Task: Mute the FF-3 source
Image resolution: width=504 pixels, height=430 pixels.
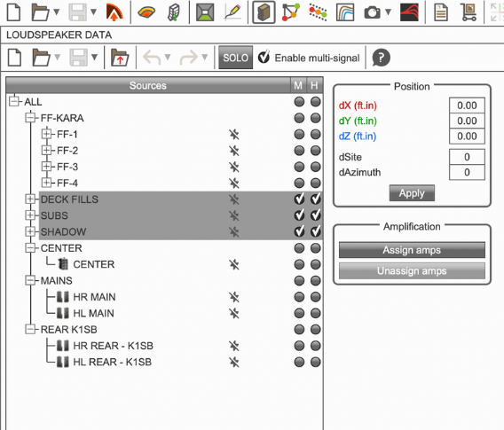Action: (x=299, y=167)
